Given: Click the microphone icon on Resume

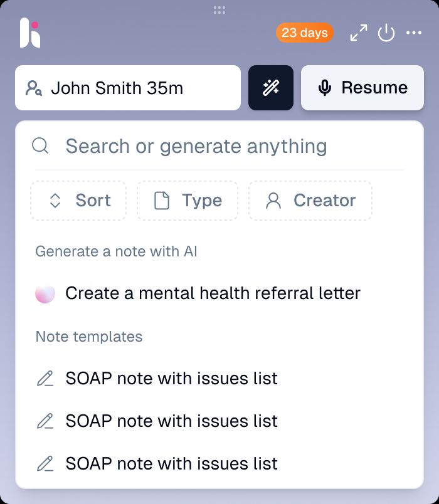Looking at the screenshot, I should (x=324, y=88).
